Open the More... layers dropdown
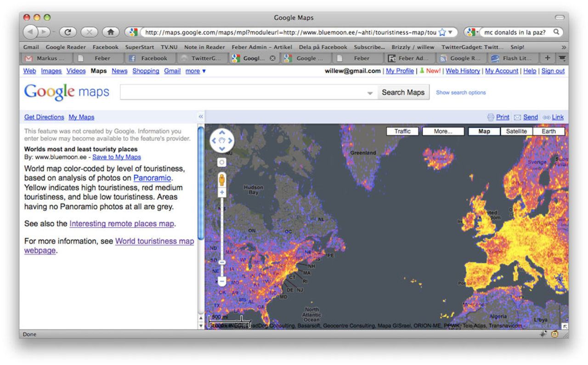This screenshot has width=588, height=365. tap(443, 131)
